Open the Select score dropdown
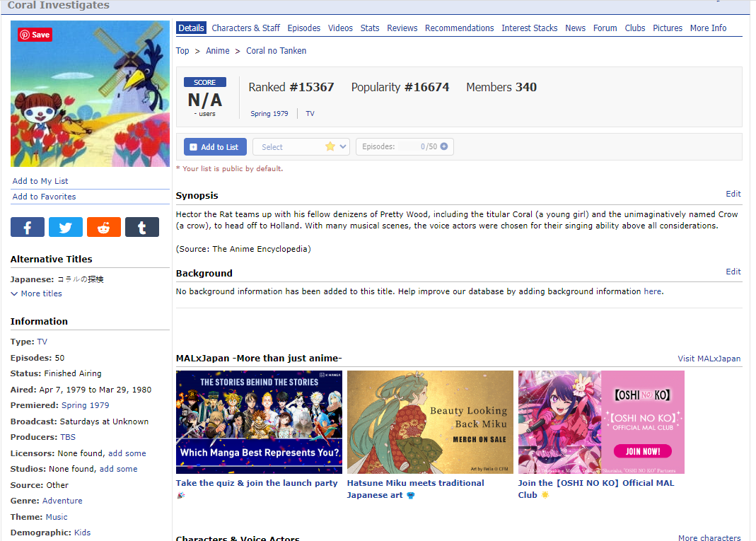The image size is (756, 541). tap(301, 147)
